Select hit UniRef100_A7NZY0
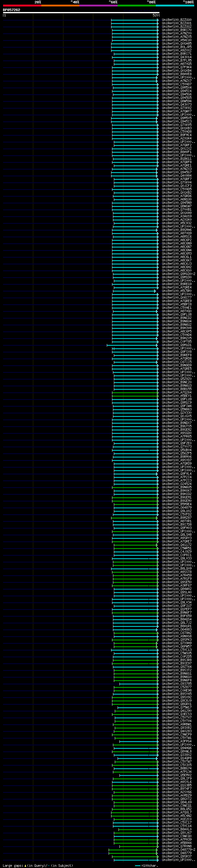197x868 pixels. 176,33
